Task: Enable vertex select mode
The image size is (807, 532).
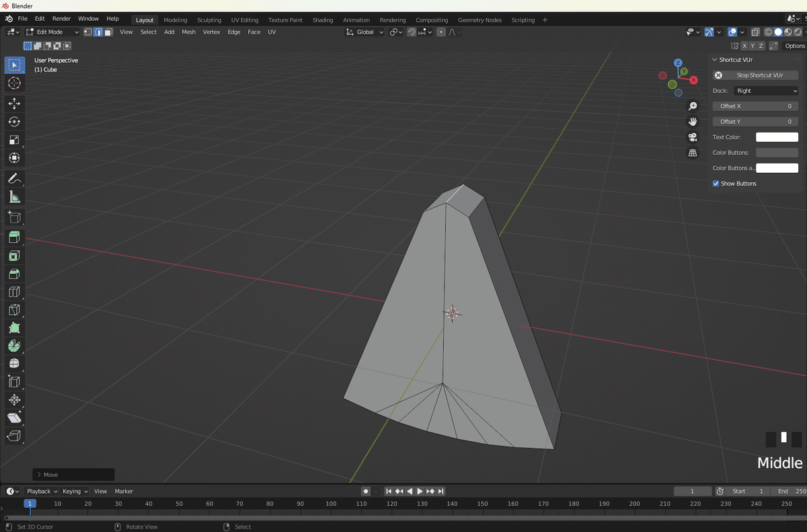Action: point(87,32)
